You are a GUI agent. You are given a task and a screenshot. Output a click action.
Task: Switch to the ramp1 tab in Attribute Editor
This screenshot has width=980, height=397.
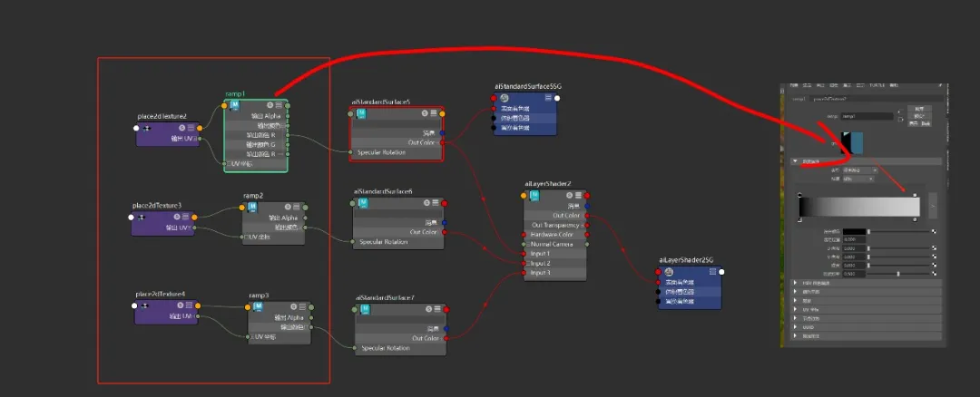[x=799, y=100]
